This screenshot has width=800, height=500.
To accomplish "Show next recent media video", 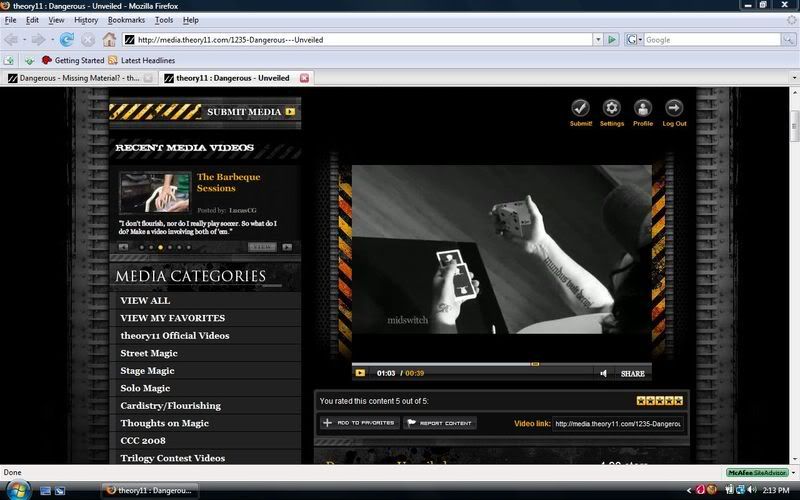I will click(x=287, y=247).
